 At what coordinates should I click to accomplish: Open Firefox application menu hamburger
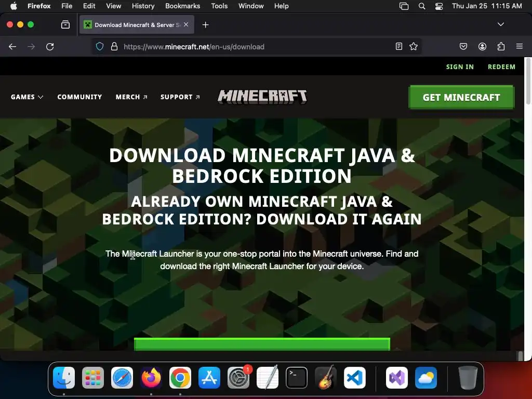[x=520, y=46]
